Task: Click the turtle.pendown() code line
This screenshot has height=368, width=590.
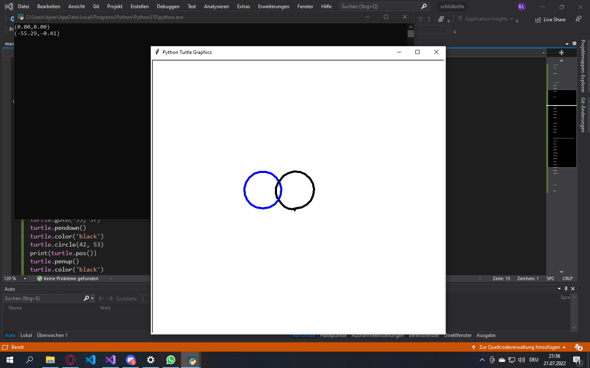Action: click(58, 228)
